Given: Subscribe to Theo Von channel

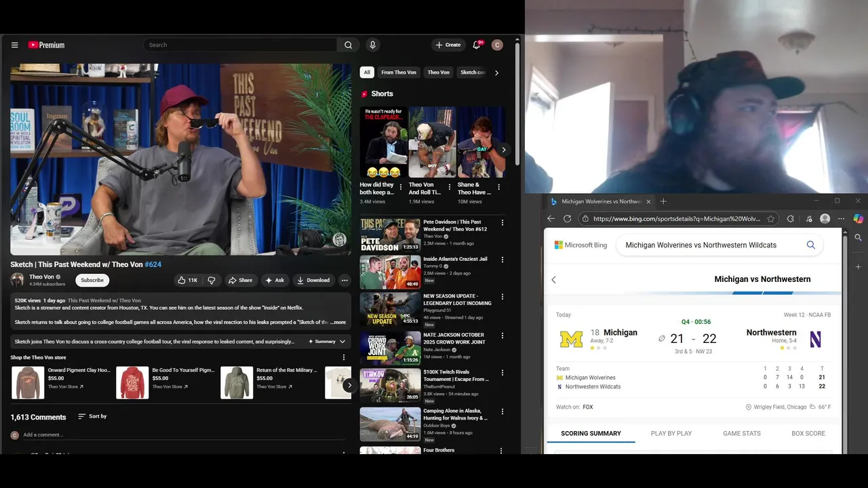Looking at the screenshot, I should point(92,280).
